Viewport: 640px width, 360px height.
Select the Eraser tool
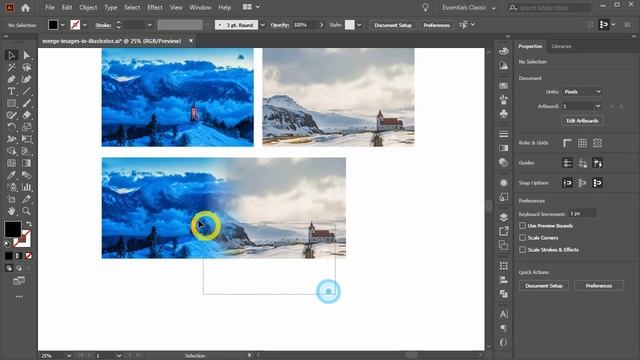pos(27,115)
